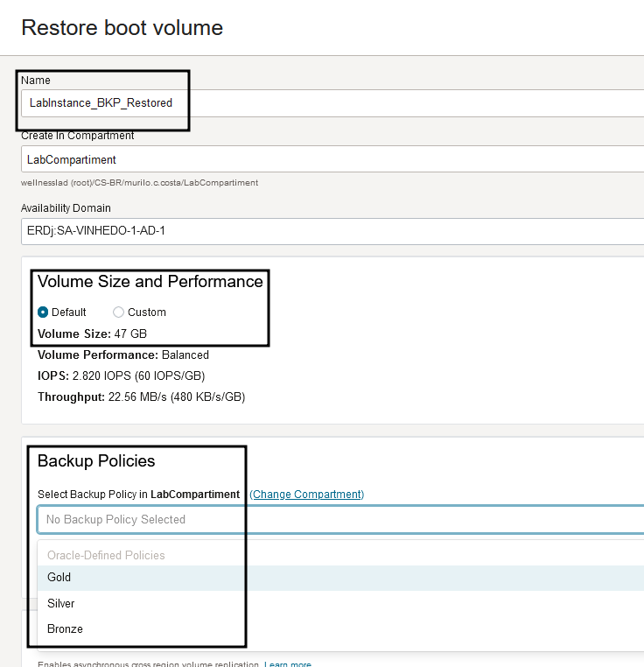Screen dimensions: 644x667
Task: Select the Silver backup policy option
Action: pos(61,603)
